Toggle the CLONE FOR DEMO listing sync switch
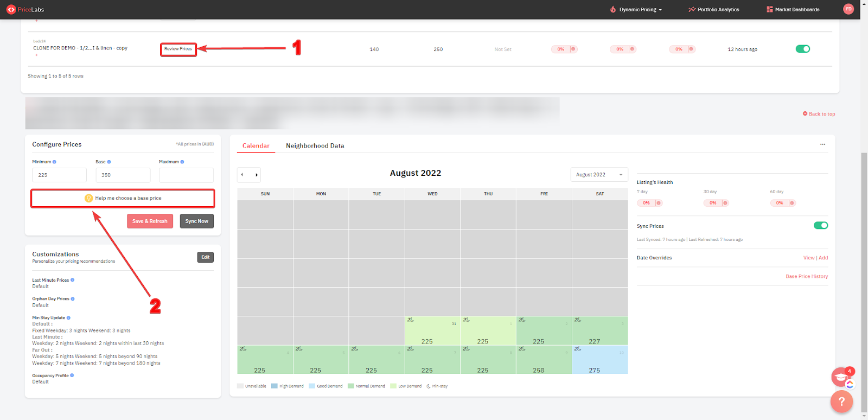 click(802, 49)
